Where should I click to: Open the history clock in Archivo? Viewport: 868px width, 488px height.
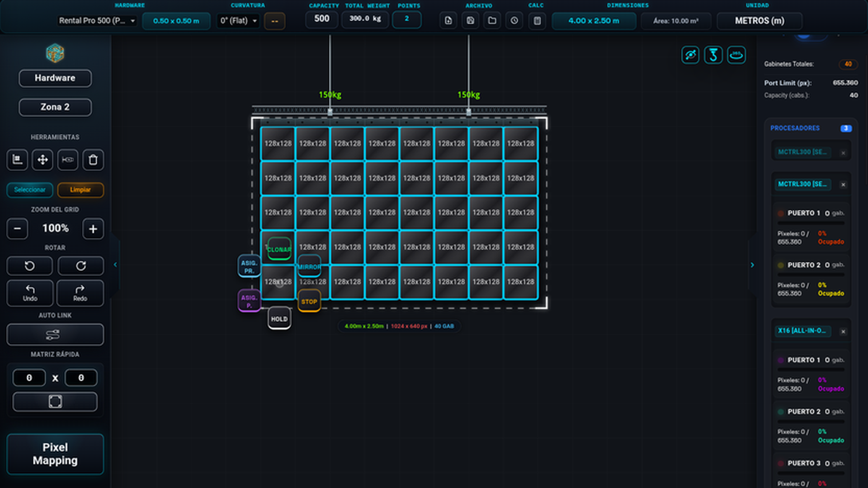[514, 21]
